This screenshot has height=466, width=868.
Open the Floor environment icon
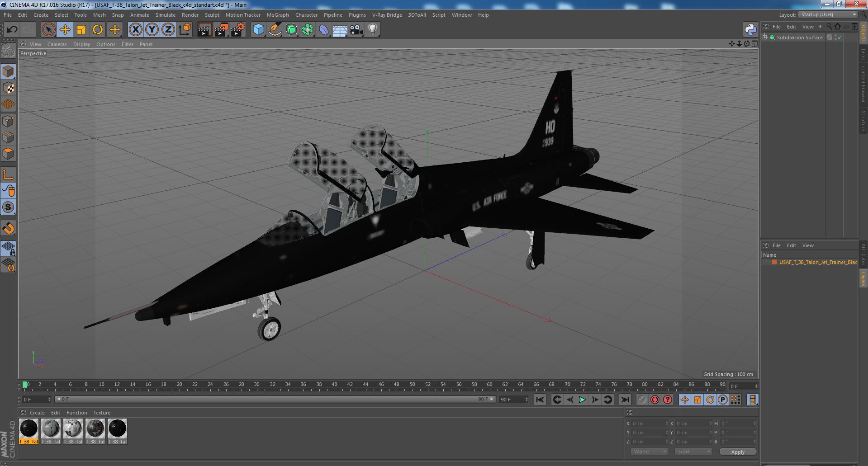pyautogui.click(x=340, y=30)
